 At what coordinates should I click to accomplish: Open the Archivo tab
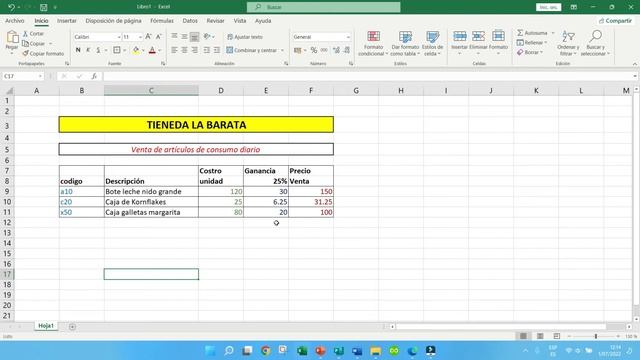(x=15, y=20)
